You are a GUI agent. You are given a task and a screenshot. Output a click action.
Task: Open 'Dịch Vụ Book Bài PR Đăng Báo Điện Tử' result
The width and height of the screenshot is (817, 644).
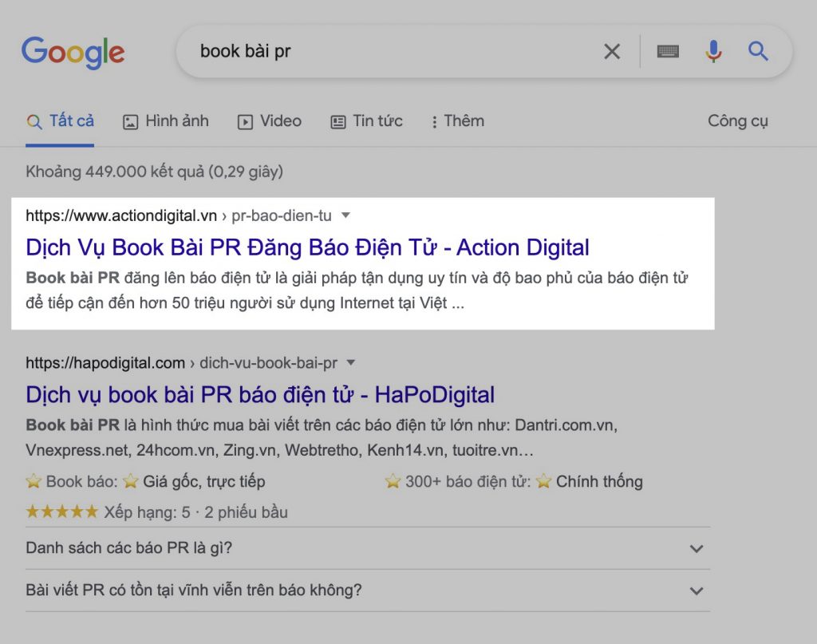(x=307, y=247)
